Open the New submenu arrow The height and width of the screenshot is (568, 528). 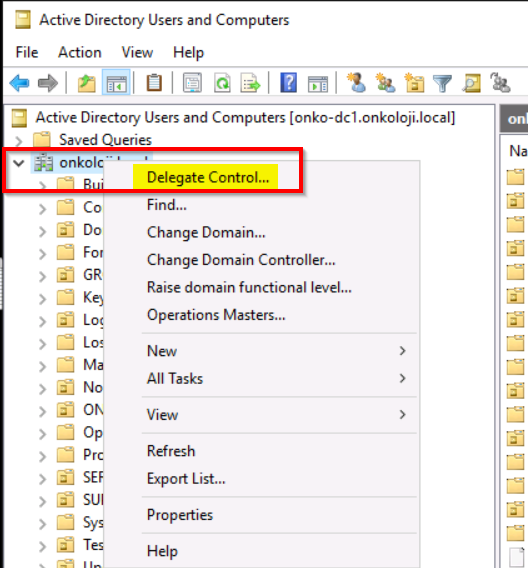tap(402, 351)
